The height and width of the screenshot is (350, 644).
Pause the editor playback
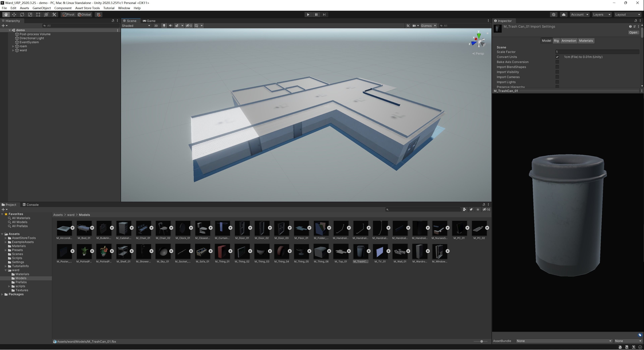click(316, 15)
